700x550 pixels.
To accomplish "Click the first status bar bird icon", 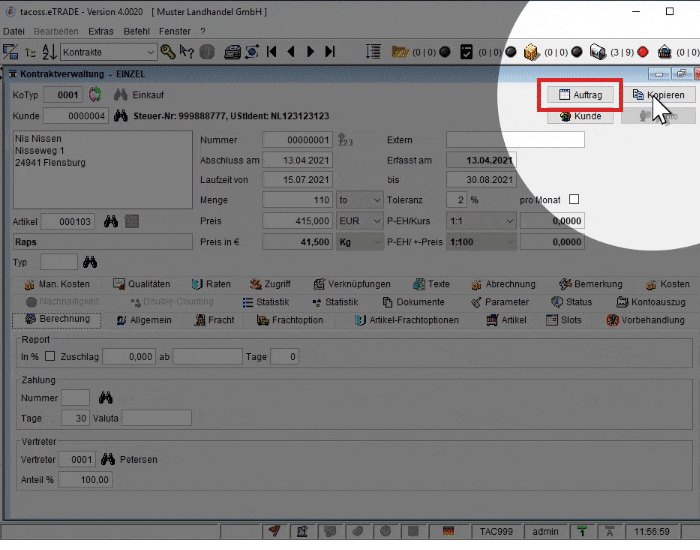I will pyautogui.click(x=275, y=531).
